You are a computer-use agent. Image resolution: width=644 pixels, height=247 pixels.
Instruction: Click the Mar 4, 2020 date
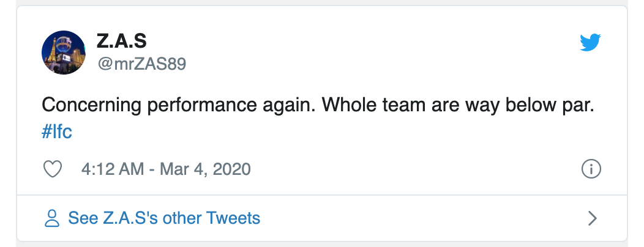click(205, 169)
